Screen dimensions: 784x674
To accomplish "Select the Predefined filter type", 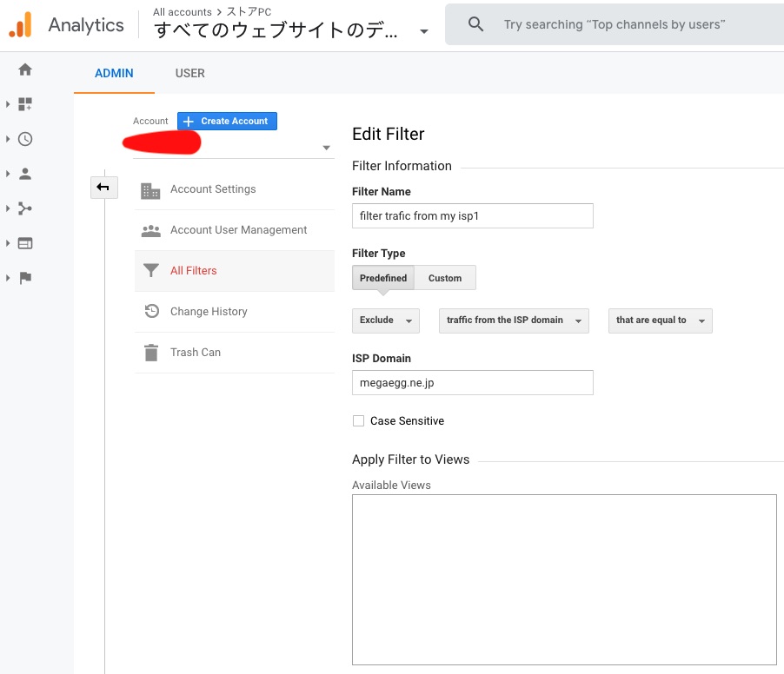I will [x=383, y=278].
